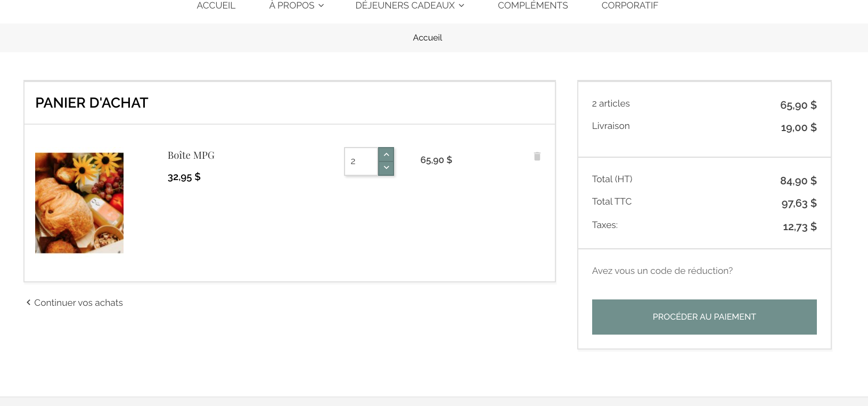Expand the discount code prompt
868x406 pixels.
pyautogui.click(x=662, y=271)
